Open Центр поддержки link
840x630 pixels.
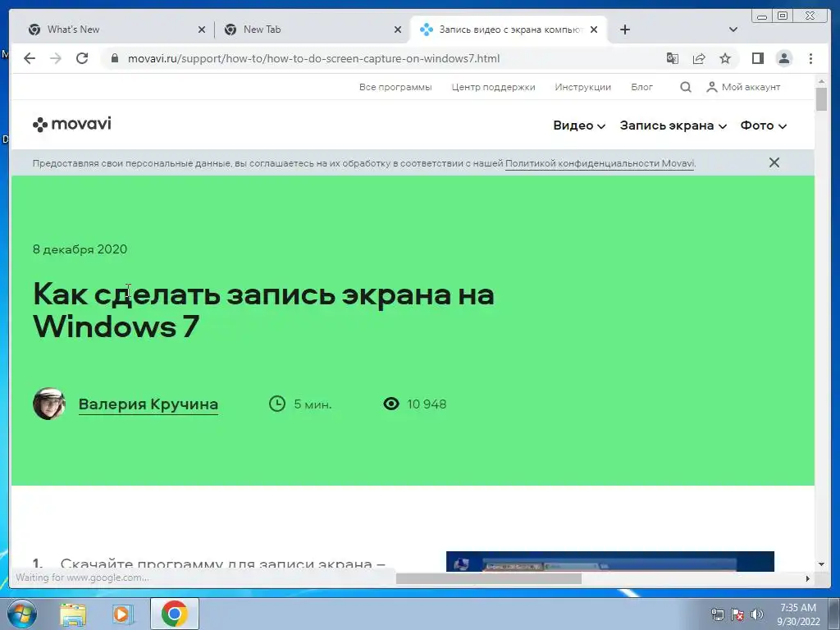[493, 87]
